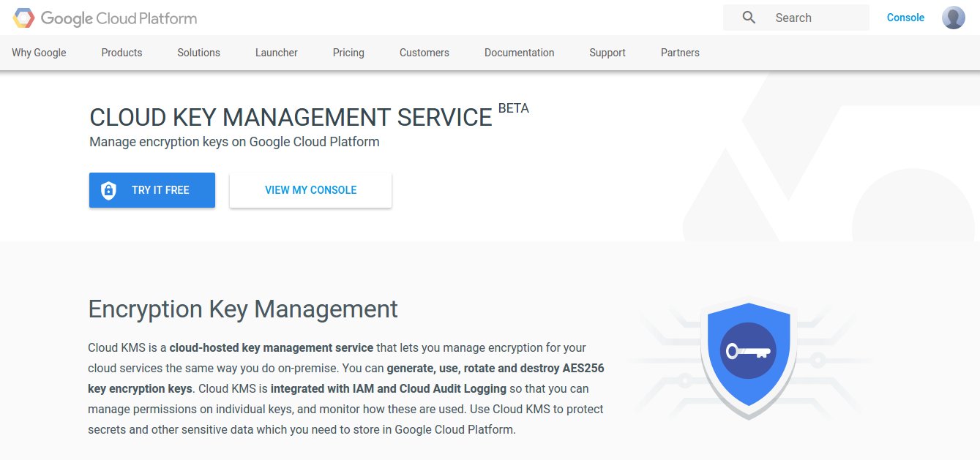Click the Encryption Key Management heading
The height and width of the screenshot is (460, 980).
[x=243, y=309]
